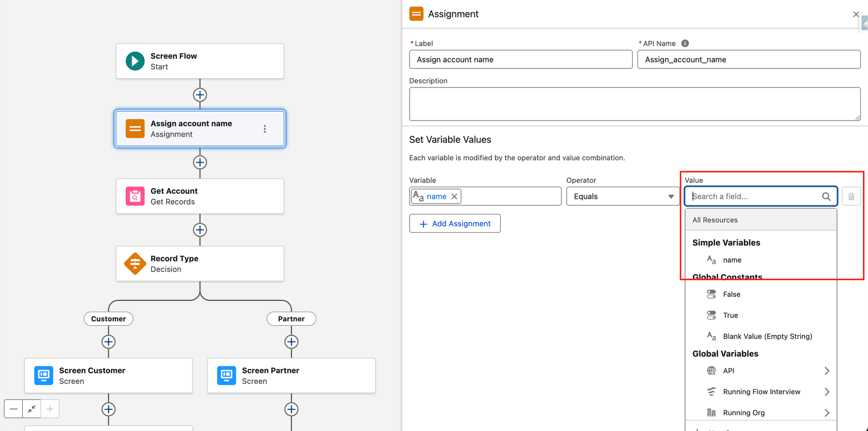Viewport: 868px width, 431px height.
Task: Remove the name variable pill
Action: point(455,197)
